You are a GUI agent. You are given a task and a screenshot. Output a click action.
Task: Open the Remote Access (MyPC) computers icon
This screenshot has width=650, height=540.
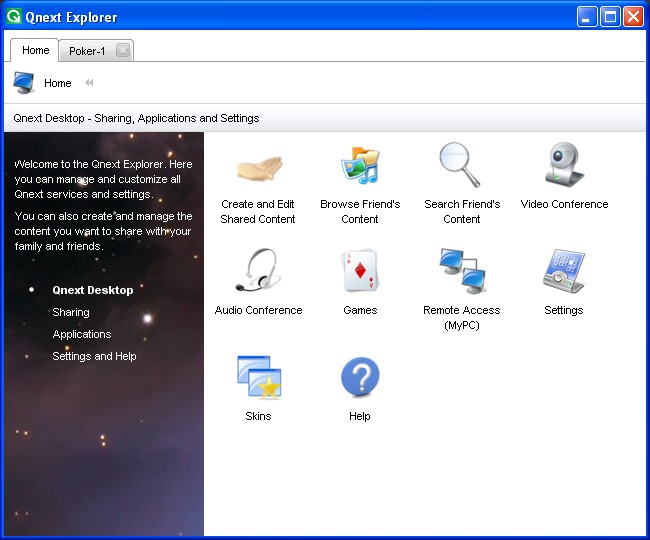coord(462,271)
